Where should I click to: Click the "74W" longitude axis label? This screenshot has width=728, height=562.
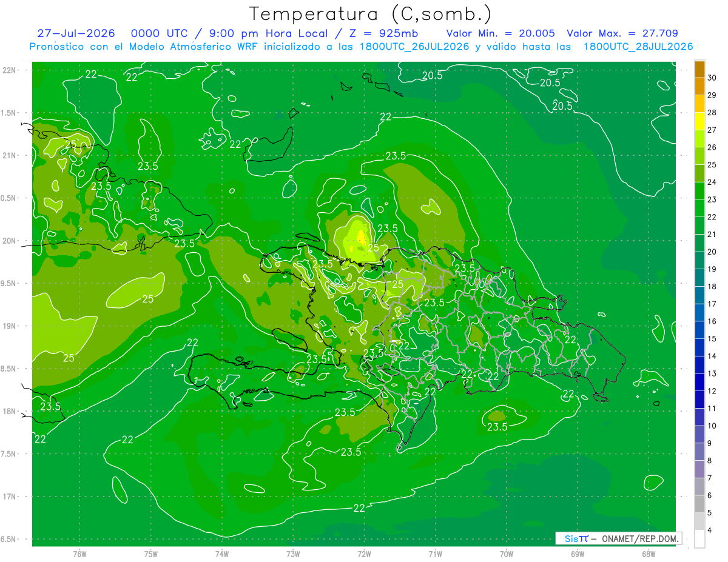[221, 554]
